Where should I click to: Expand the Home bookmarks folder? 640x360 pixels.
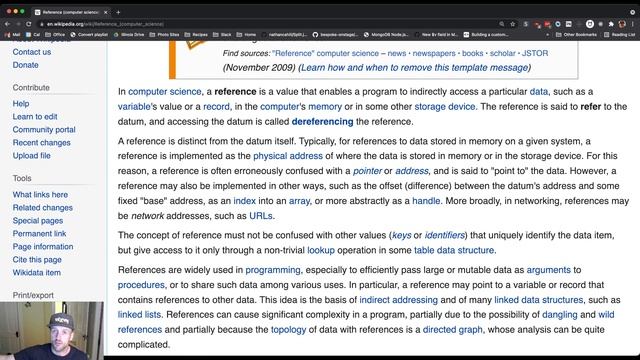tap(246, 35)
